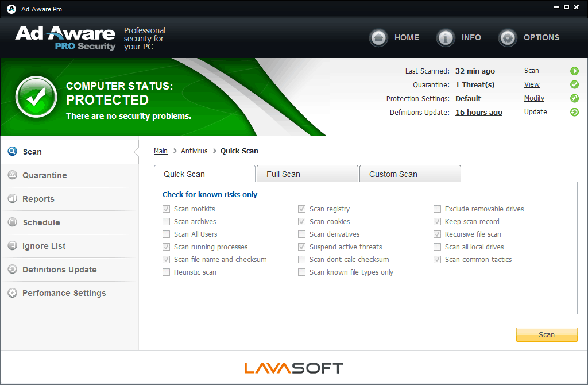Click the 16 hours ago link
588x385 pixels.
pos(479,112)
